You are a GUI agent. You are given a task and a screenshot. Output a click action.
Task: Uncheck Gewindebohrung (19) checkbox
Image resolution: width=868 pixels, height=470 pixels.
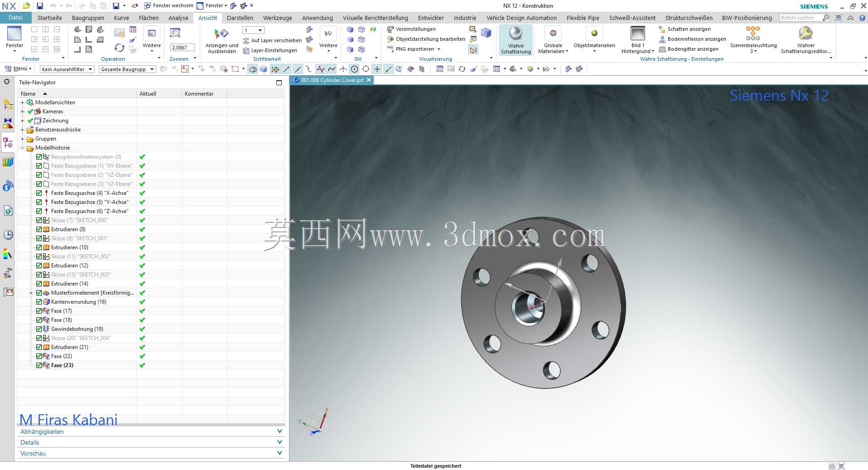point(39,329)
